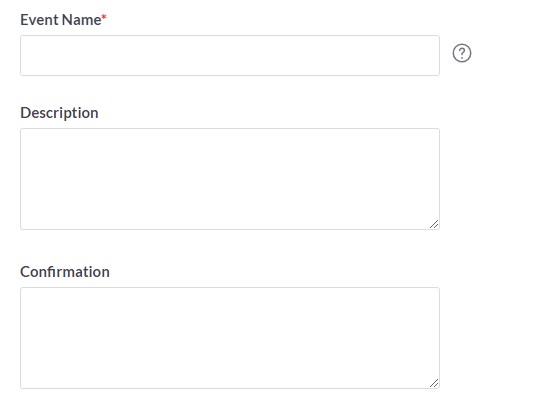Image resolution: width=541 pixels, height=405 pixels.
Task: Place cursor in the Event Name textbox
Action: coord(230,55)
